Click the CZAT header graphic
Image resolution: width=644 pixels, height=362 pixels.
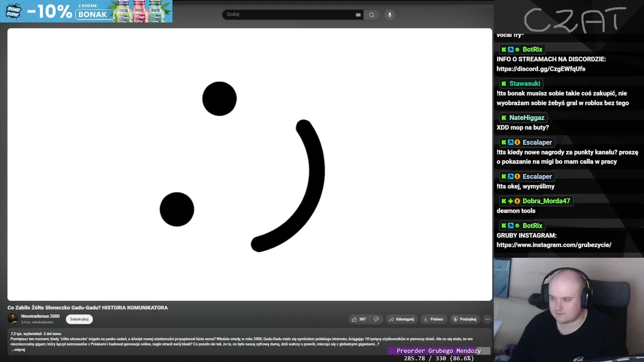pos(575,20)
